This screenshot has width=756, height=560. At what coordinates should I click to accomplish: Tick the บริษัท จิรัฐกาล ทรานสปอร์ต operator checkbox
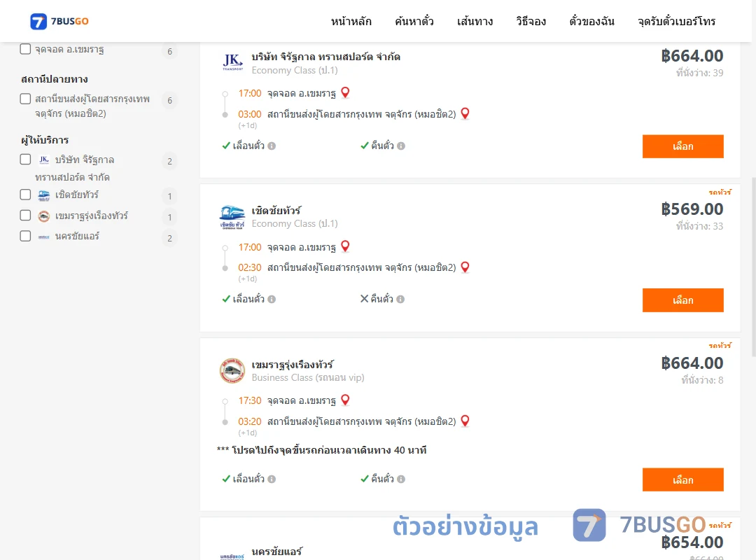(26, 160)
